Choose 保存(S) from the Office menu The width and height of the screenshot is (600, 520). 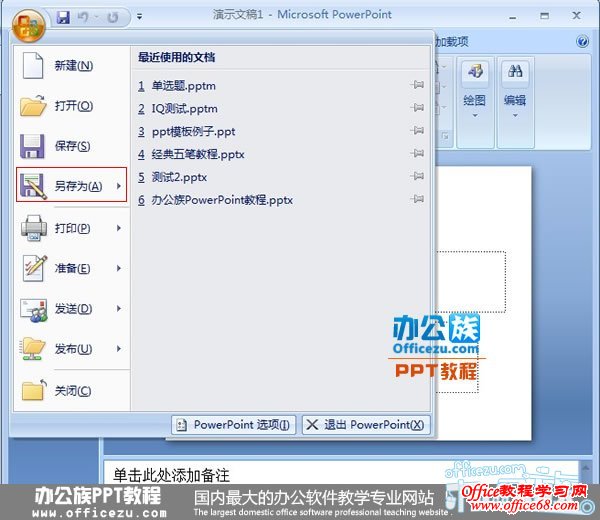[72, 146]
